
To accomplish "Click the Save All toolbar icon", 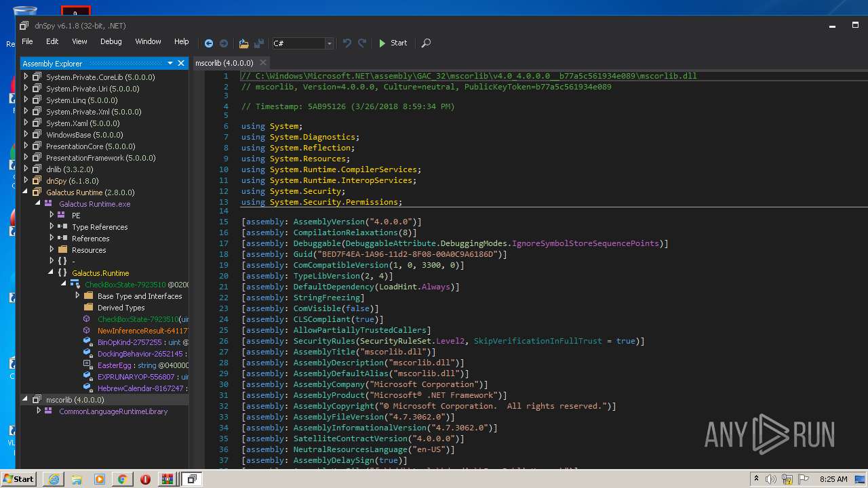I will click(259, 43).
